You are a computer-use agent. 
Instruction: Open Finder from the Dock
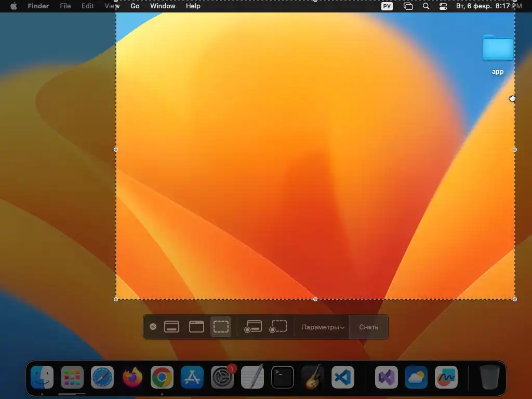point(42,377)
